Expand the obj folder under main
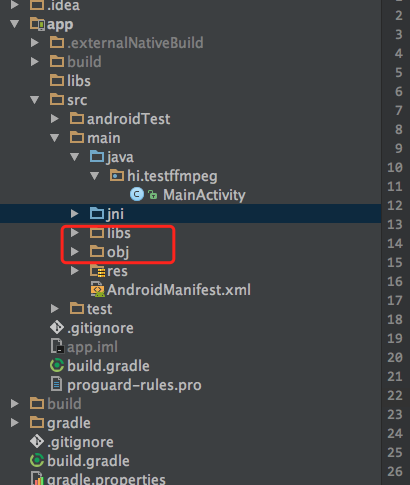Viewport: 410px width, 485px height. coord(75,252)
